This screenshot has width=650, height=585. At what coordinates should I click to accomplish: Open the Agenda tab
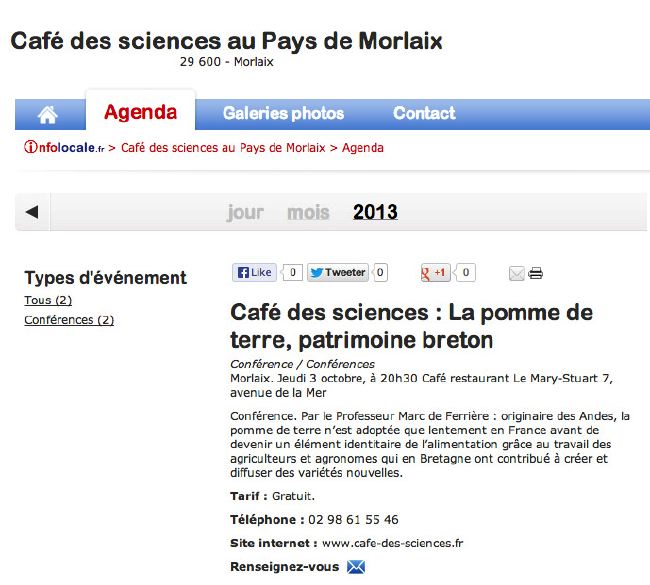(141, 112)
